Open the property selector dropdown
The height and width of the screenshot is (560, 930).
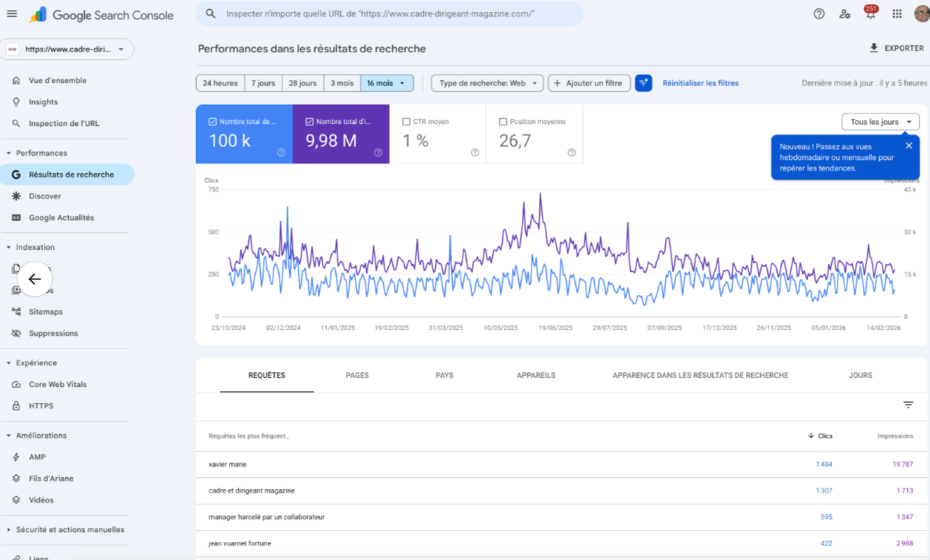pos(67,49)
